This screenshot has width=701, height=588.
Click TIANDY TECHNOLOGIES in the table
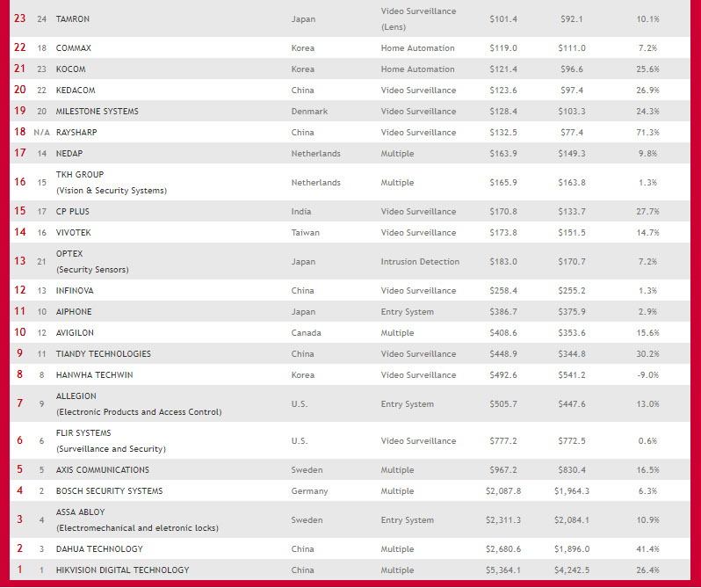[103, 353]
